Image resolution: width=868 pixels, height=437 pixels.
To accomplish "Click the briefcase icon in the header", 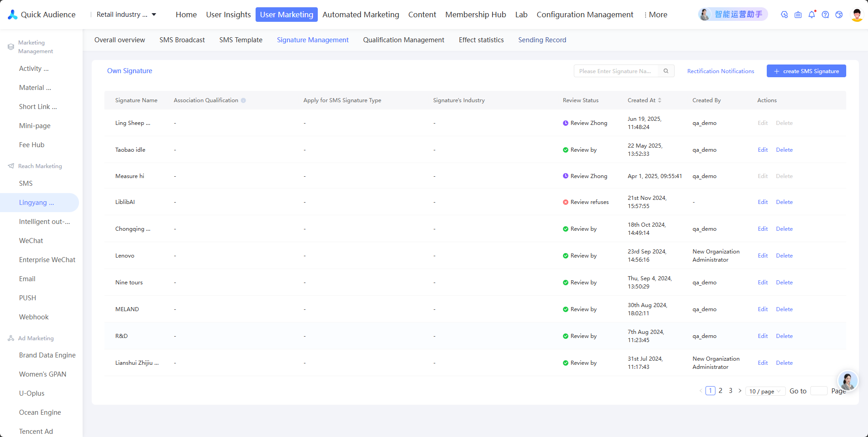I will (798, 15).
